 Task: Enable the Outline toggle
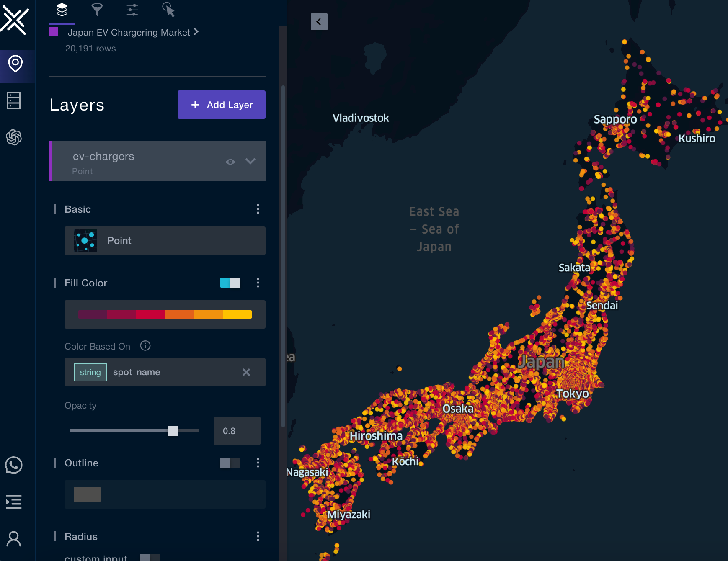(x=230, y=463)
